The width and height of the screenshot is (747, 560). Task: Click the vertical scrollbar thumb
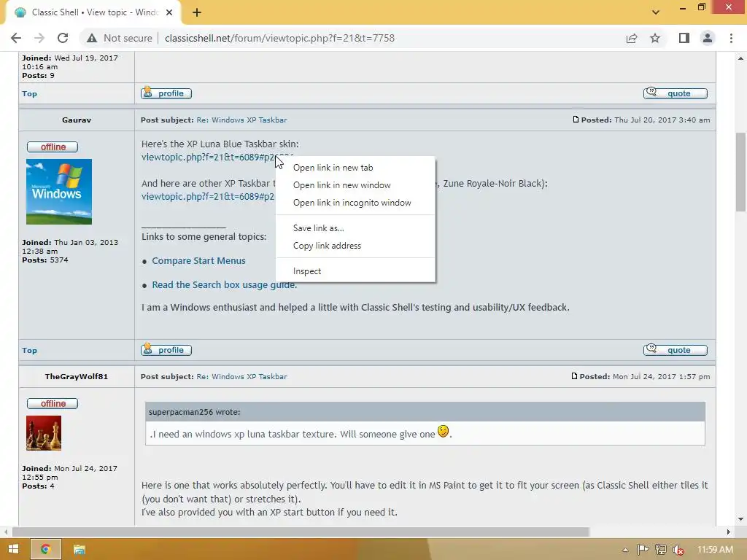[740, 172]
